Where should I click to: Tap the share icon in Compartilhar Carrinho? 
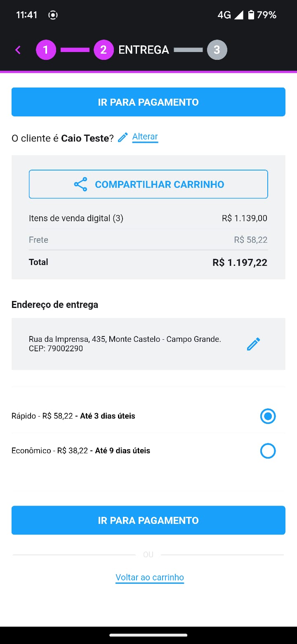tap(80, 184)
